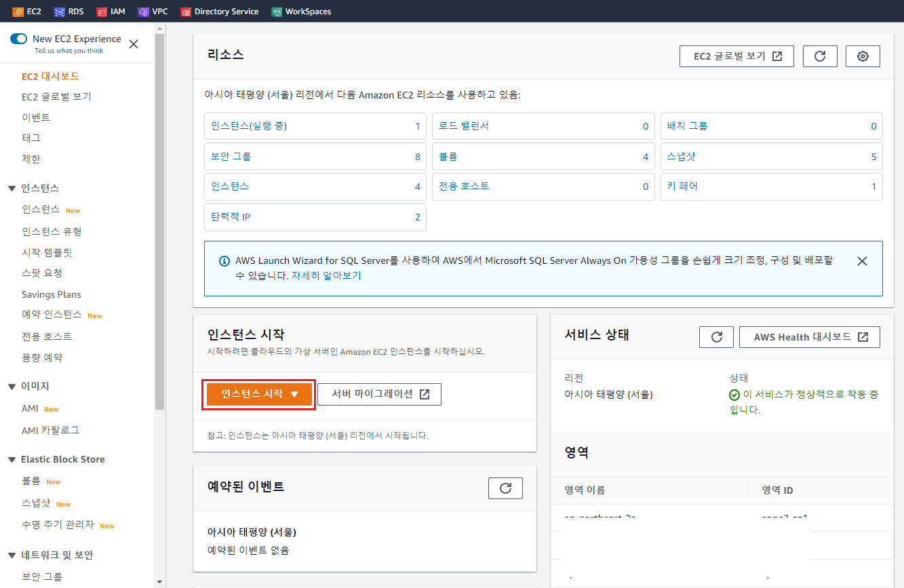The width and height of the screenshot is (904, 588).
Task: Open 볼륨 resource card
Action: (x=543, y=157)
